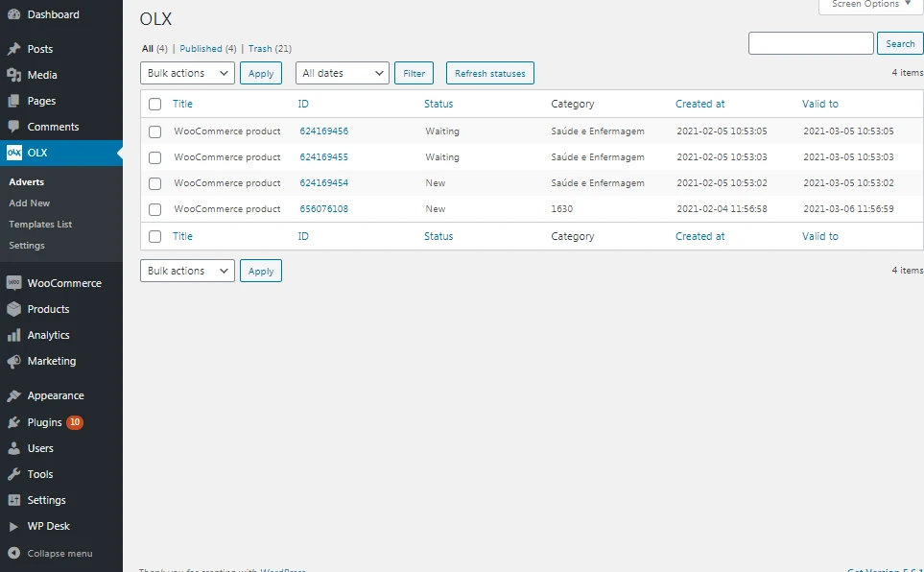Viewport: 924px width, 572px height.
Task: Sort by Valid to column header
Action: pos(820,104)
